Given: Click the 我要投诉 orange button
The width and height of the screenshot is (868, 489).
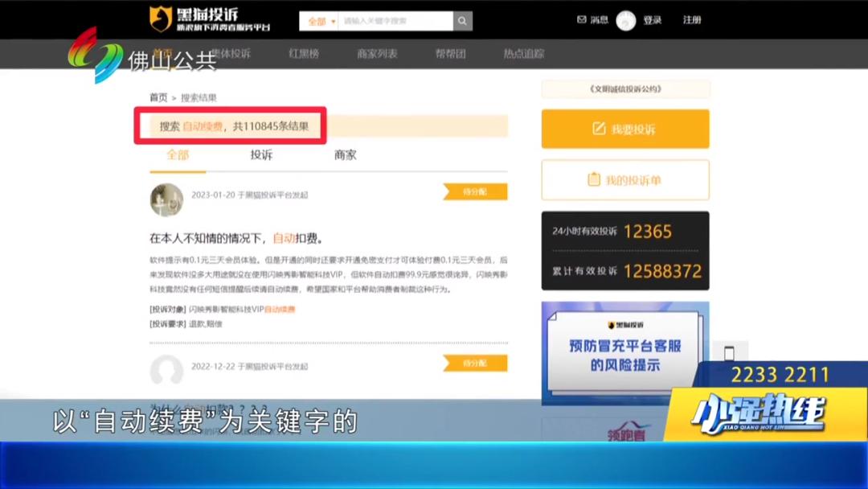Looking at the screenshot, I should (625, 129).
